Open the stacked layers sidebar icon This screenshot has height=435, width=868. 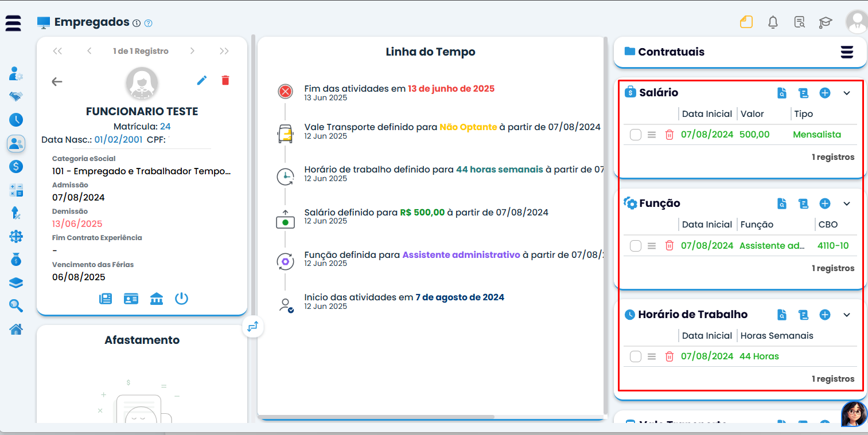coord(16,283)
